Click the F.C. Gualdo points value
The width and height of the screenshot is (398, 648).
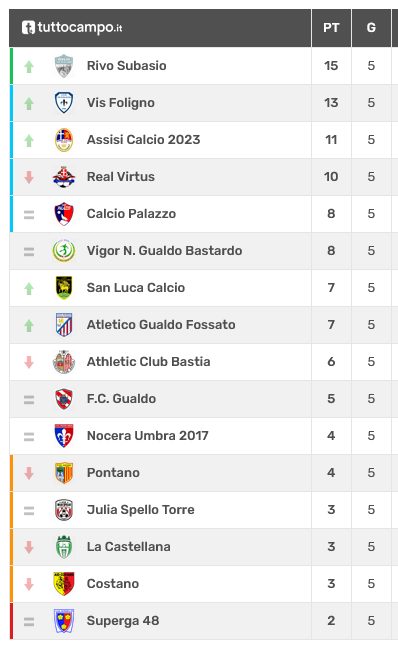click(331, 399)
